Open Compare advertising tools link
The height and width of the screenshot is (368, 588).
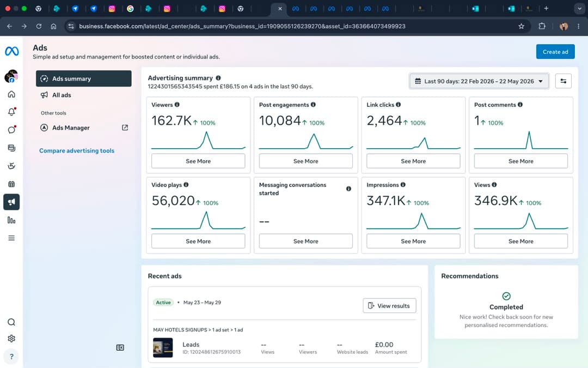click(x=77, y=150)
